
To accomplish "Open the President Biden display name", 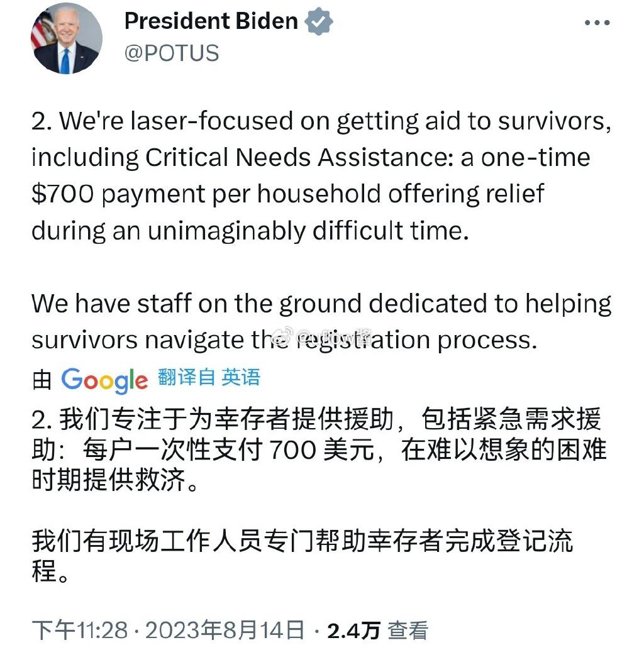I will pyautogui.click(x=211, y=21).
